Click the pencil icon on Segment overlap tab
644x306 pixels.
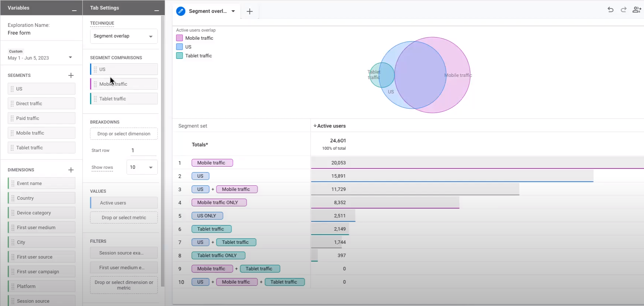[180, 11]
